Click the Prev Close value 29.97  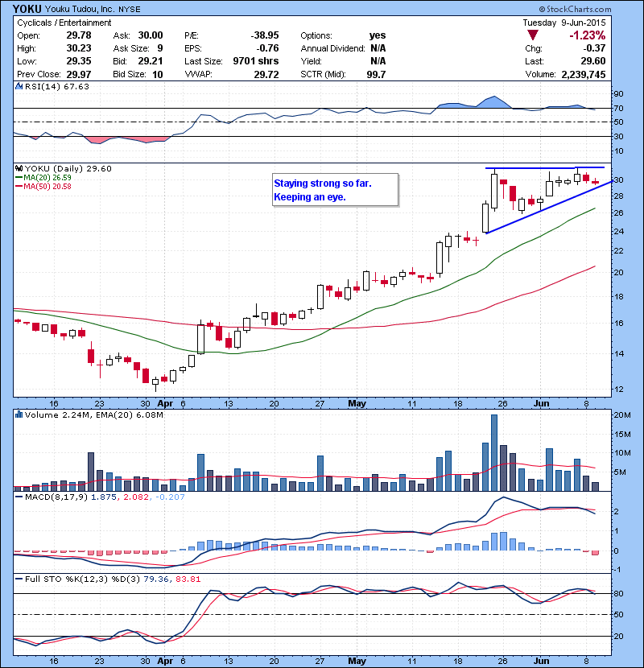78,74
